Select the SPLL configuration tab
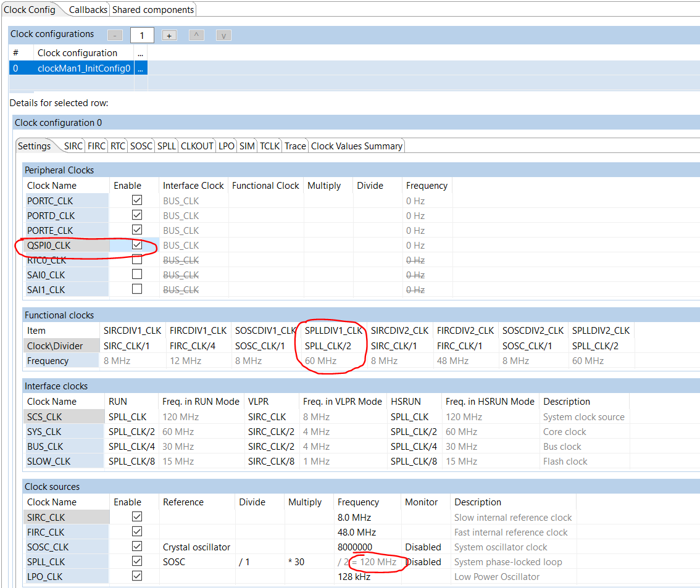 tap(166, 146)
